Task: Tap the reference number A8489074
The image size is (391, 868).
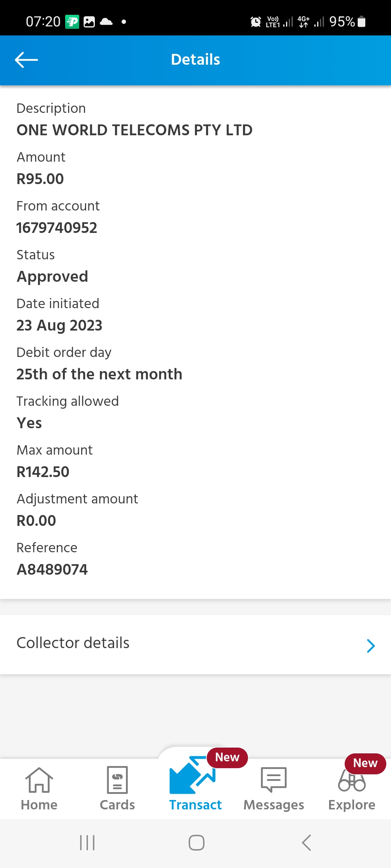Action: [52, 570]
